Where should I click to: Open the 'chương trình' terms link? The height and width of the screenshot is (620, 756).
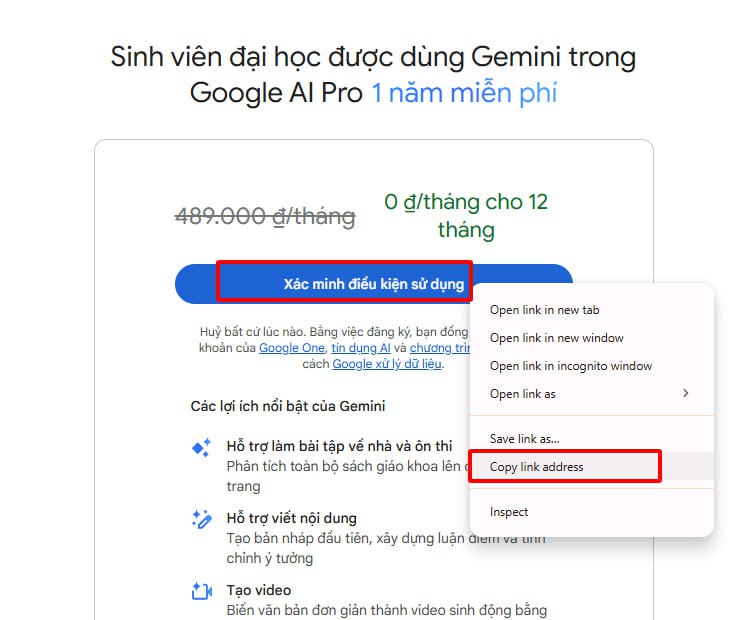pos(440,348)
